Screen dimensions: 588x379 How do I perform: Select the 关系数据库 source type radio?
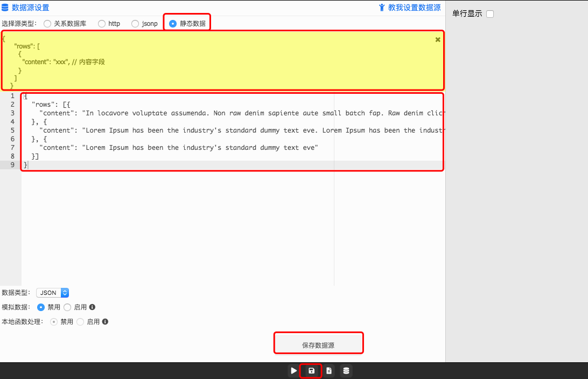pos(47,24)
